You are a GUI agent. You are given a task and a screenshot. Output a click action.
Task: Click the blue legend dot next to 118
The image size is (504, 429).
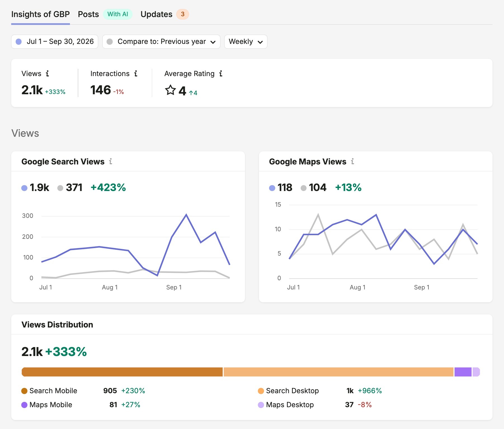(272, 188)
